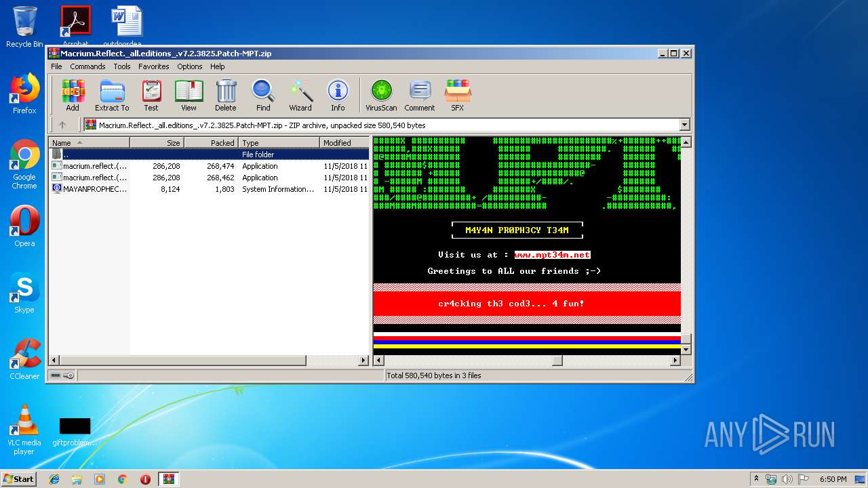Click Internet Explorer taskbar icon
The width and height of the screenshot is (868, 488).
tap(54, 479)
